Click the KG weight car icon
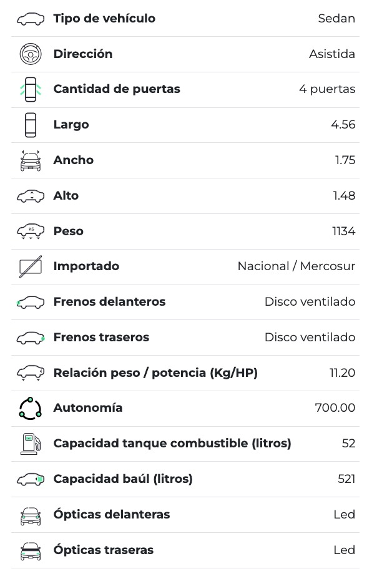392x584 pixels. 30,231
